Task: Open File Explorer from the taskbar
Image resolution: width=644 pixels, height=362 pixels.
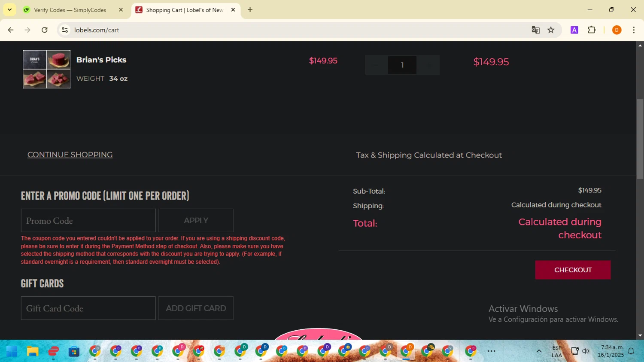Action: (33, 352)
